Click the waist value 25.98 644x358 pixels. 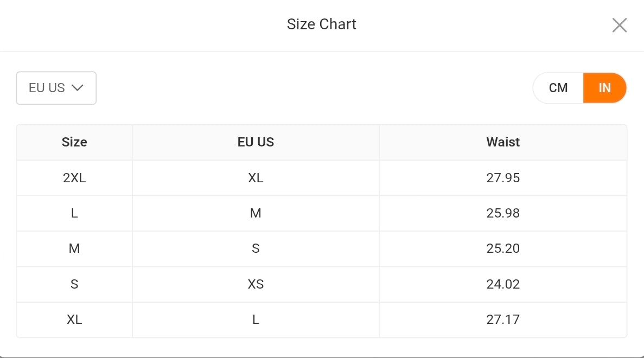click(503, 213)
